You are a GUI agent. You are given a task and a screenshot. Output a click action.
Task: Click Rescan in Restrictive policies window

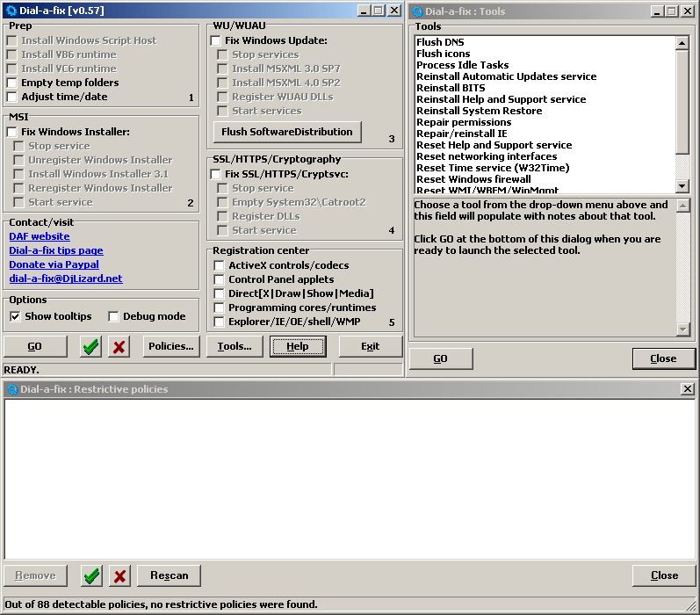coord(169,575)
